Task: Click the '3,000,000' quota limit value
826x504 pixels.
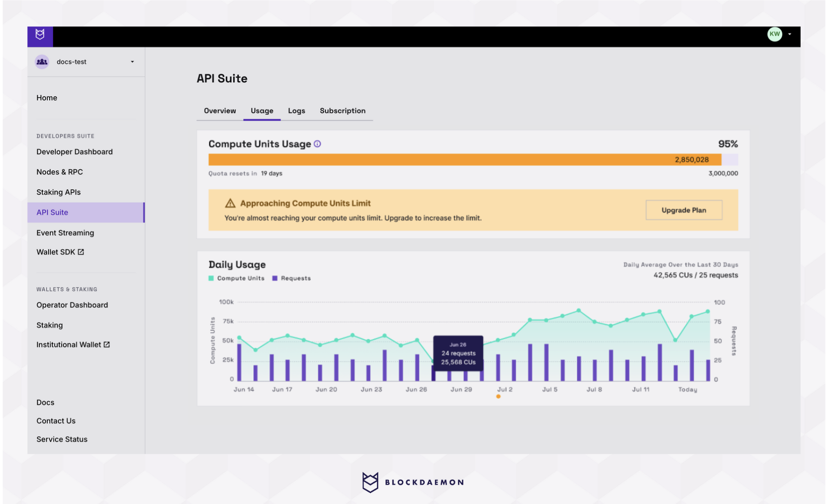Action: pos(723,174)
